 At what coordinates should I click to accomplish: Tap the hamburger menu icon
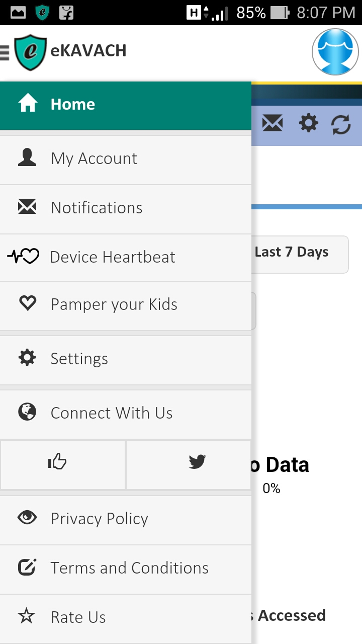tap(5, 52)
